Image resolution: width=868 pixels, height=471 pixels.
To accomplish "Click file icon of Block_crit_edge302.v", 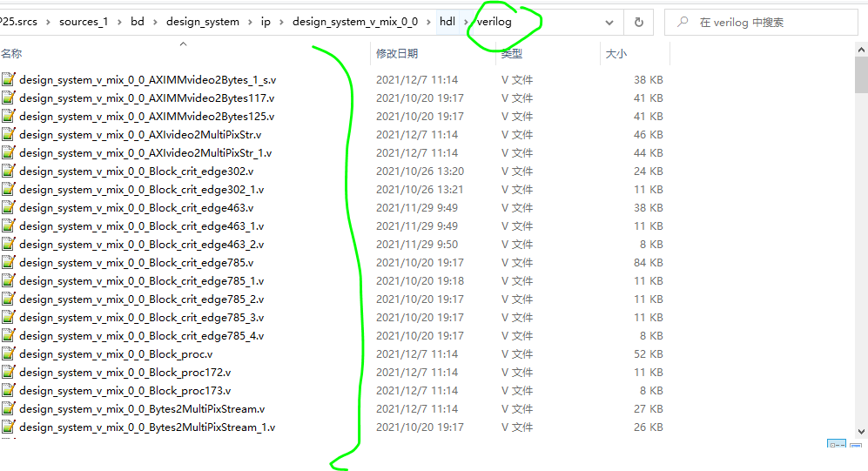I will pyautogui.click(x=9, y=171).
